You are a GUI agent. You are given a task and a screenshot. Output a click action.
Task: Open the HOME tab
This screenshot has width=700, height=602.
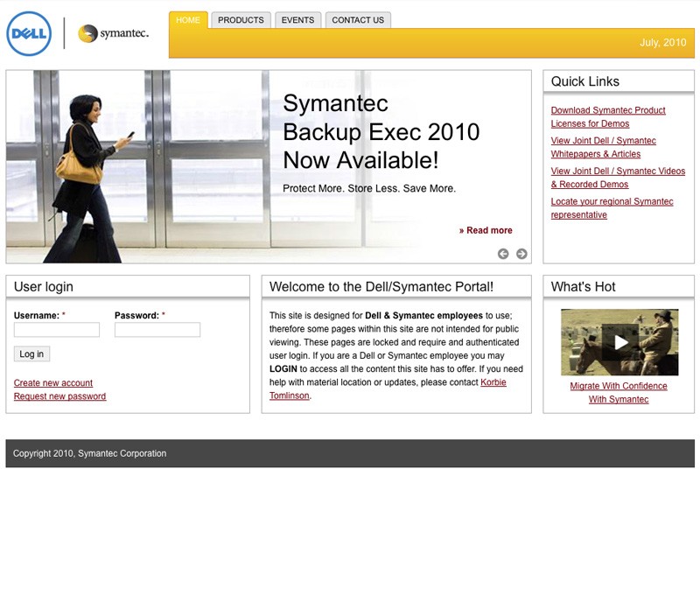coord(188,20)
